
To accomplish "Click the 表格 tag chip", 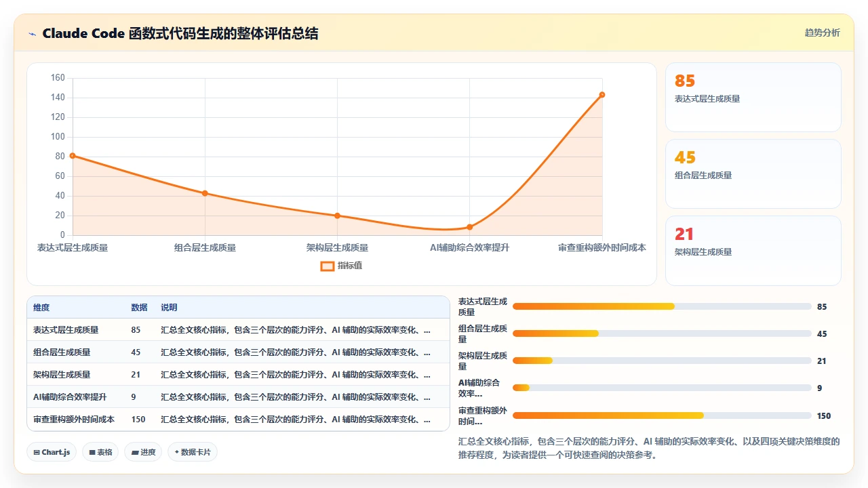I will coord(100,452).
